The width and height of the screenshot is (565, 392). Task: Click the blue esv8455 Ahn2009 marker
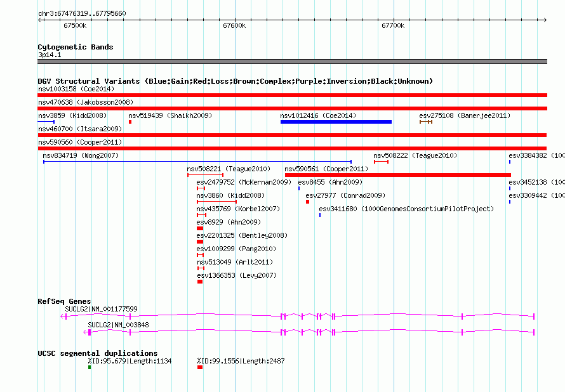[299, 188]
